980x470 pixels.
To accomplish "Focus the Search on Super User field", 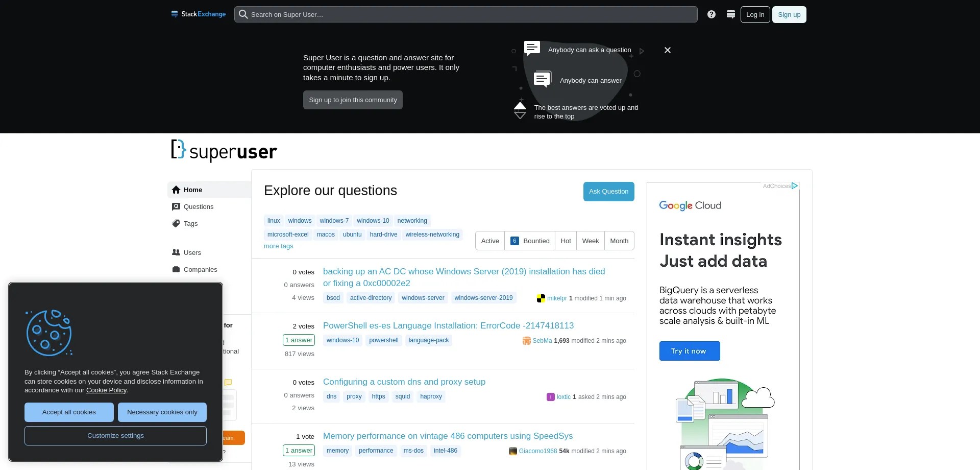I will [466, 14].
